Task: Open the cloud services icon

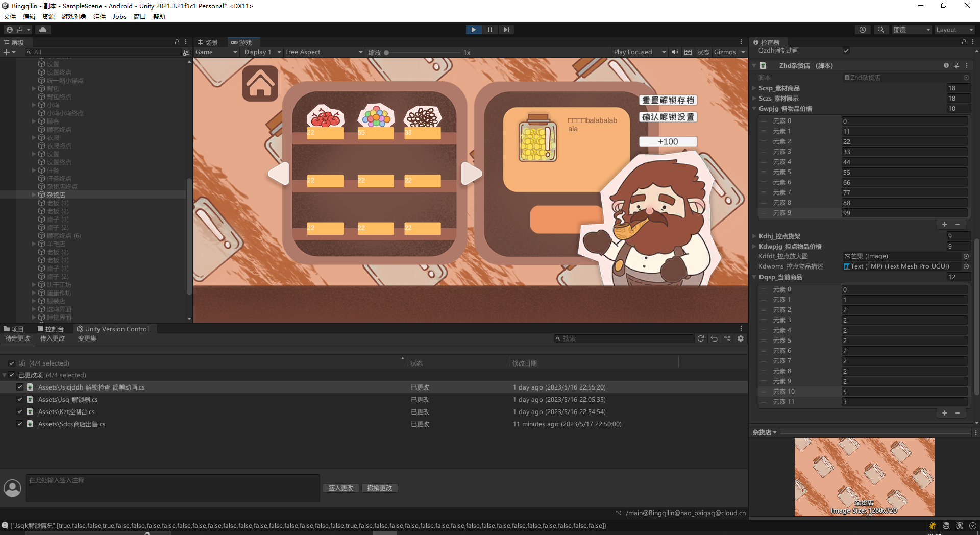Action: (x=43, y=30)
